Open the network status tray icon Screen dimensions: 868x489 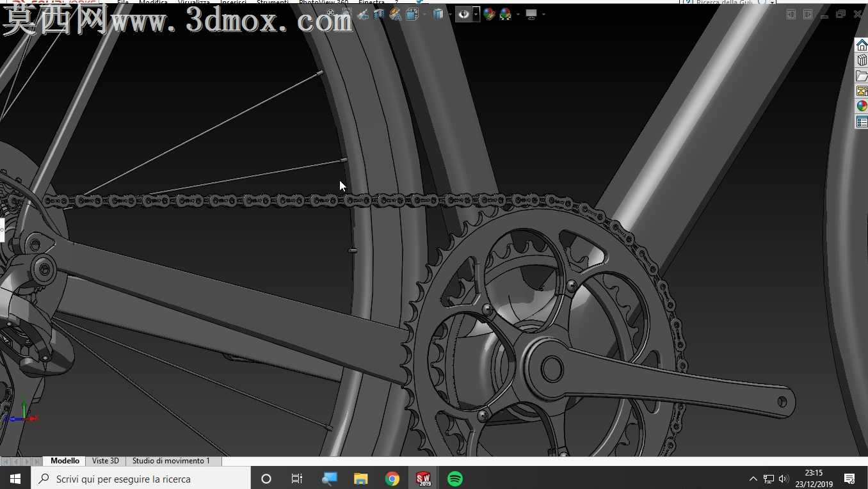click(x=769, y=479)
